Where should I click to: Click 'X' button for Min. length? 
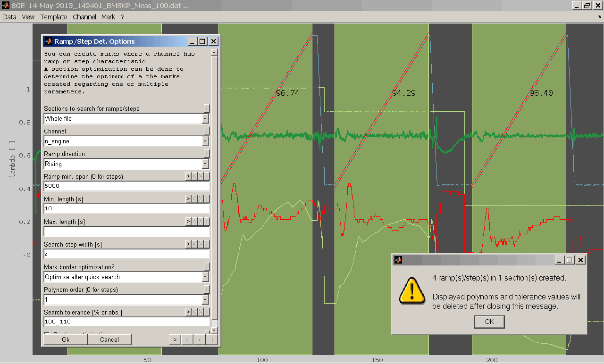(x=201, y=199)
